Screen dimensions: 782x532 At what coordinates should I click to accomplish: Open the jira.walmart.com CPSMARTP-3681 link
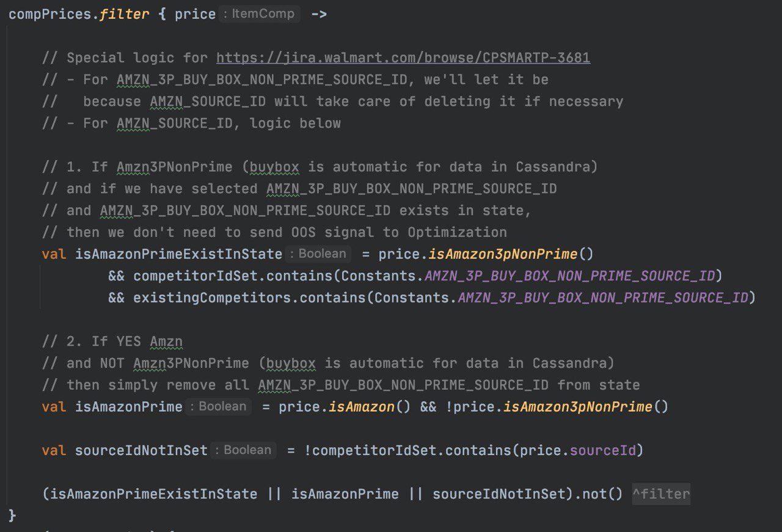[x=403, y=58]
